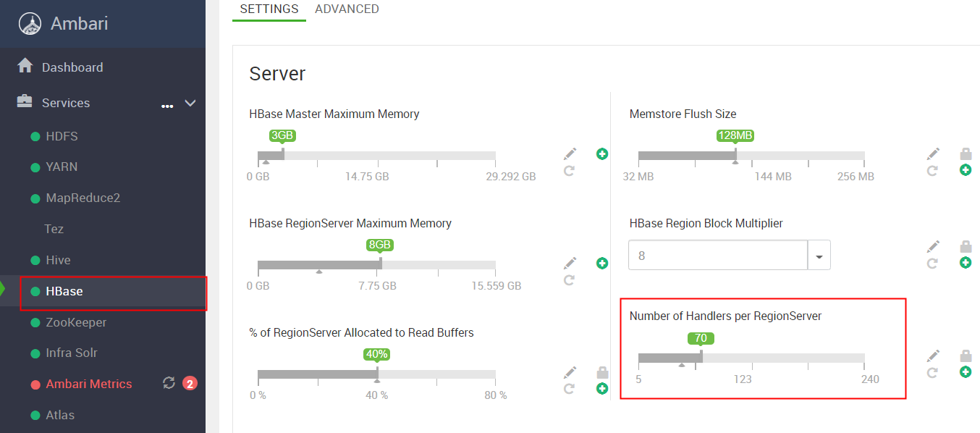Click the RegionServer Read Buffers percentage slider
Screen dimensions: 980x433
376,374
